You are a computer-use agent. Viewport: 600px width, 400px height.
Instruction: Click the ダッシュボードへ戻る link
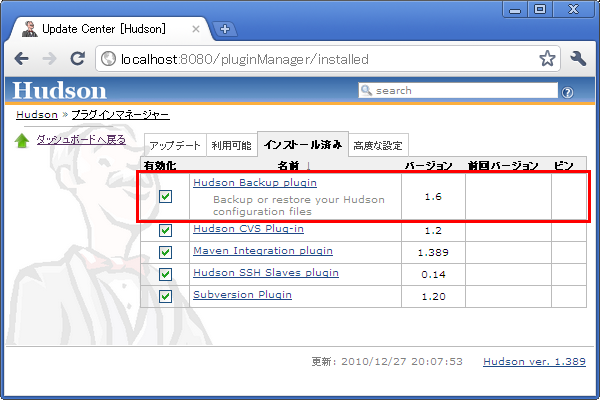tap(81, 140)
